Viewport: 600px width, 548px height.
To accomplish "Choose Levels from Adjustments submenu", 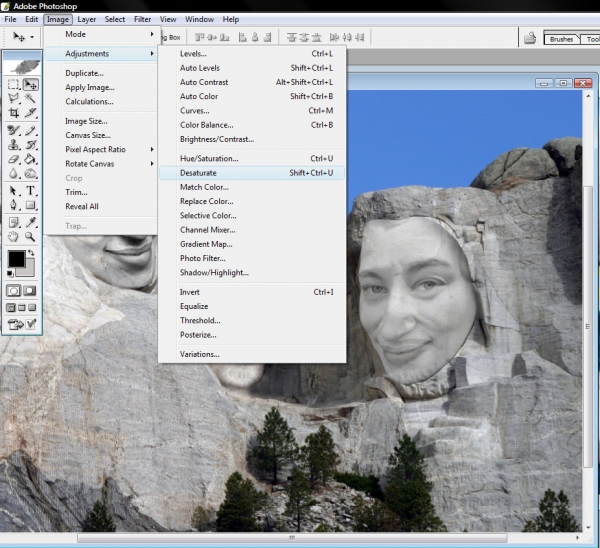I will pyautogui.click(x=252, y=54).
